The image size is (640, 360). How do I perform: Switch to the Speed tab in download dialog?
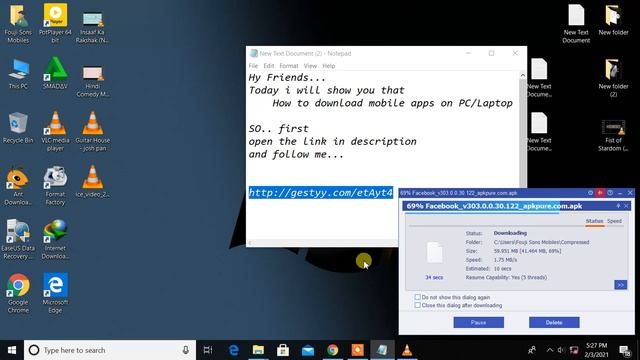click(x=614, y=221)
